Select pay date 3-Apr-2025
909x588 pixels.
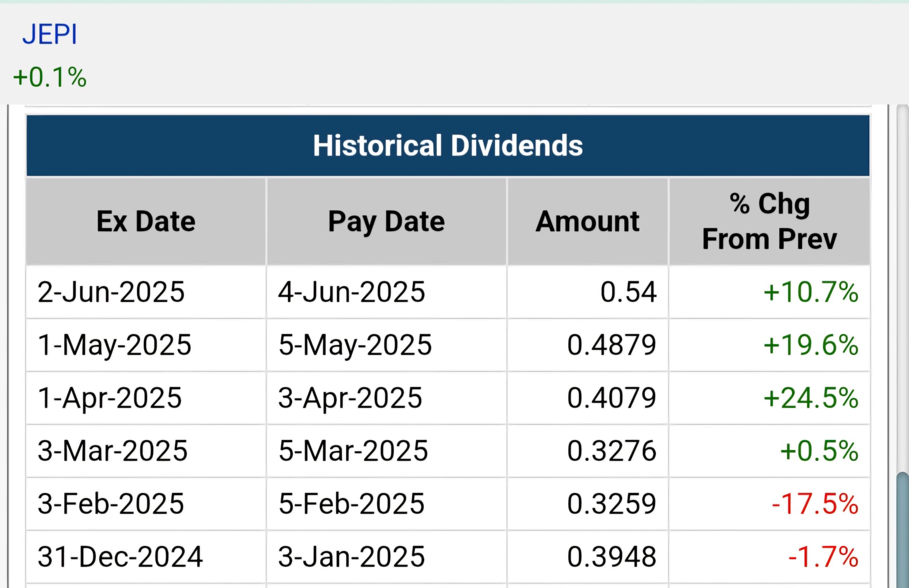[x=350, y=398]
